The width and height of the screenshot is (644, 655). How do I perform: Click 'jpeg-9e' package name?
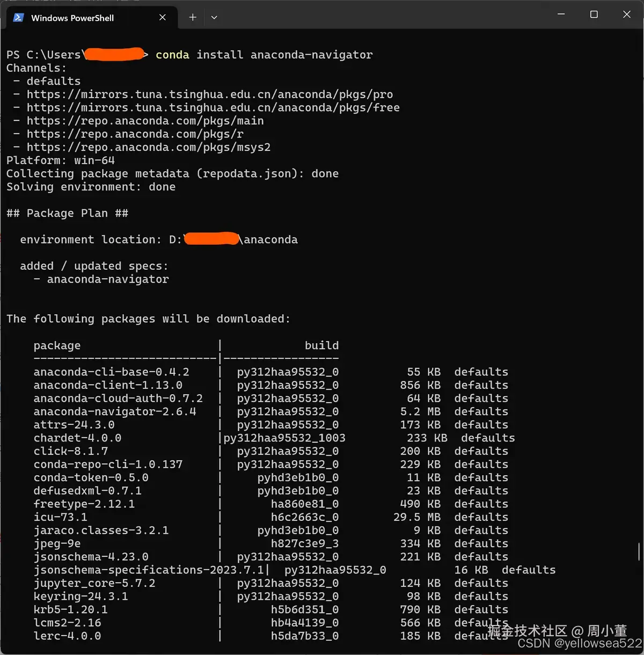pyautogui.click(x=57, y=543)
